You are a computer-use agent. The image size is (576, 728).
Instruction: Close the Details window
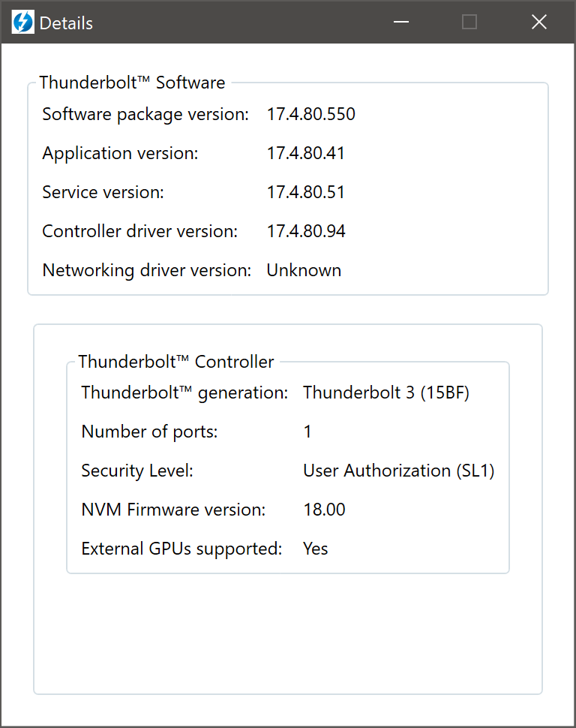538,22
